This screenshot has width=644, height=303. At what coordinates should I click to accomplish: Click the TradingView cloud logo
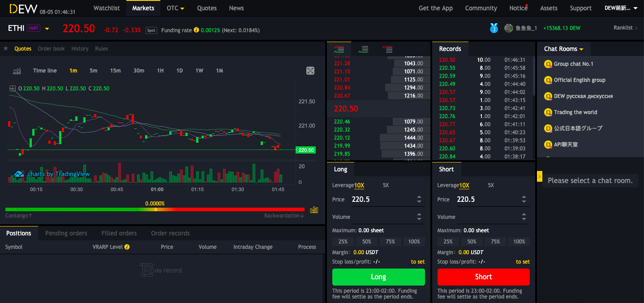pyautogui.click(x=19, y=174)
